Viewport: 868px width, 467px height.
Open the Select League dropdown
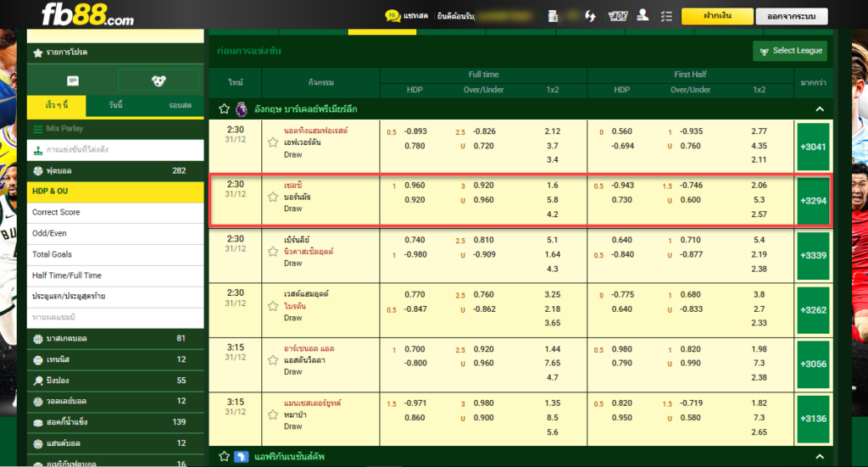coord(790,51)
